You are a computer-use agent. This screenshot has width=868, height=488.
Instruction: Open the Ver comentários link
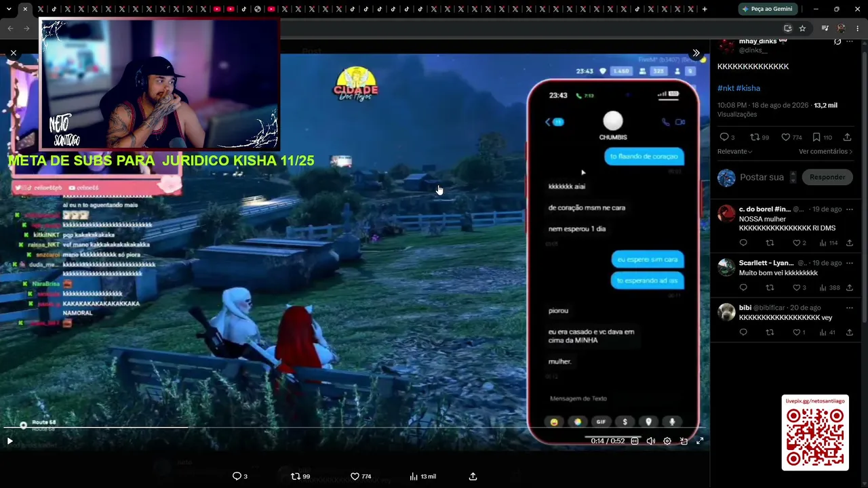click(825, 152)
